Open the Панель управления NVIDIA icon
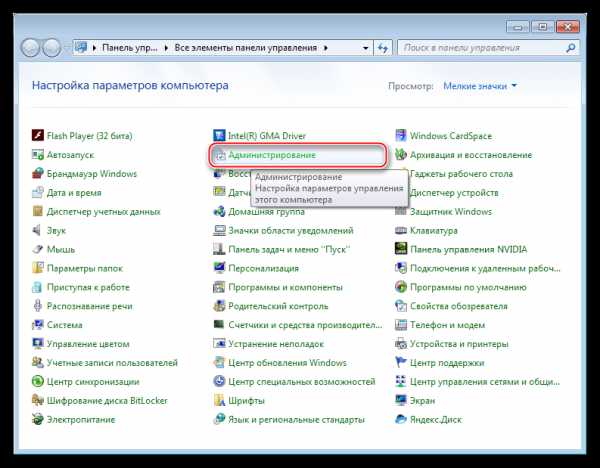 [x=401, y=249]
